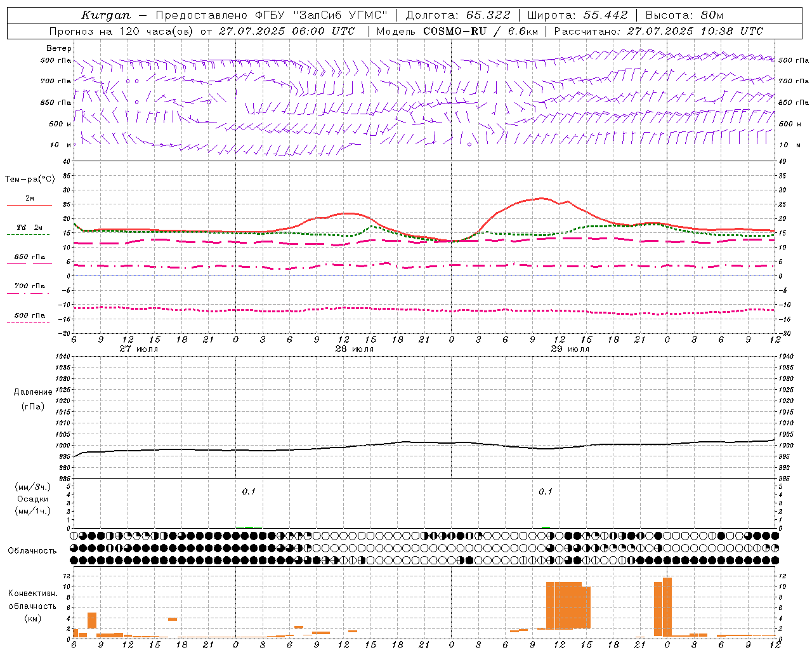Click the "27 июля" date label

coord(139,349)
